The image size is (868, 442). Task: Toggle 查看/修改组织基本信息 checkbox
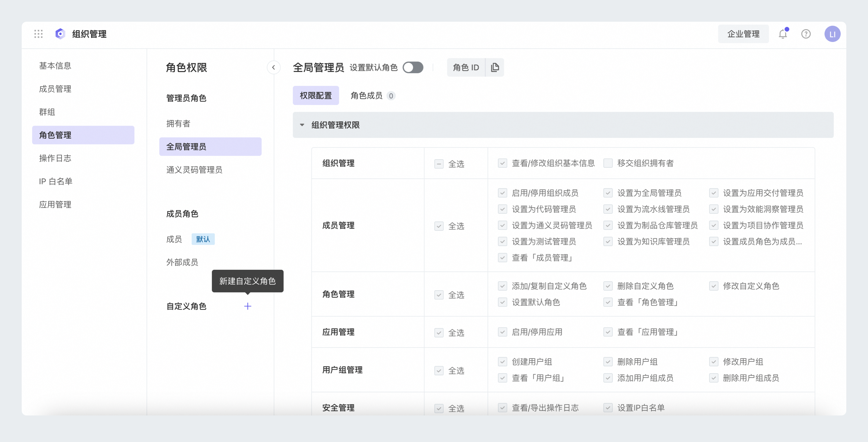[502, 163]
